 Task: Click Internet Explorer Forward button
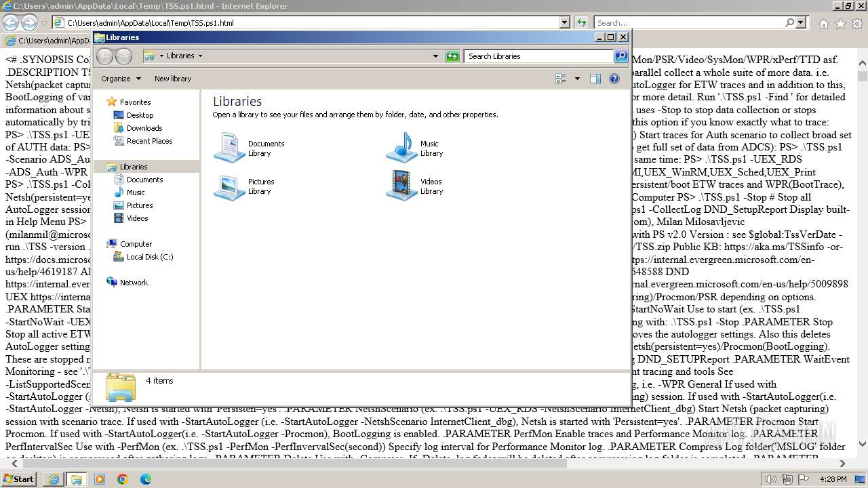tap(29, 22)
